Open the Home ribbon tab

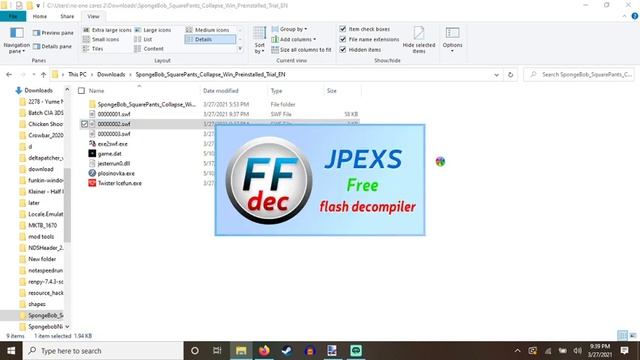pos(40,16)
